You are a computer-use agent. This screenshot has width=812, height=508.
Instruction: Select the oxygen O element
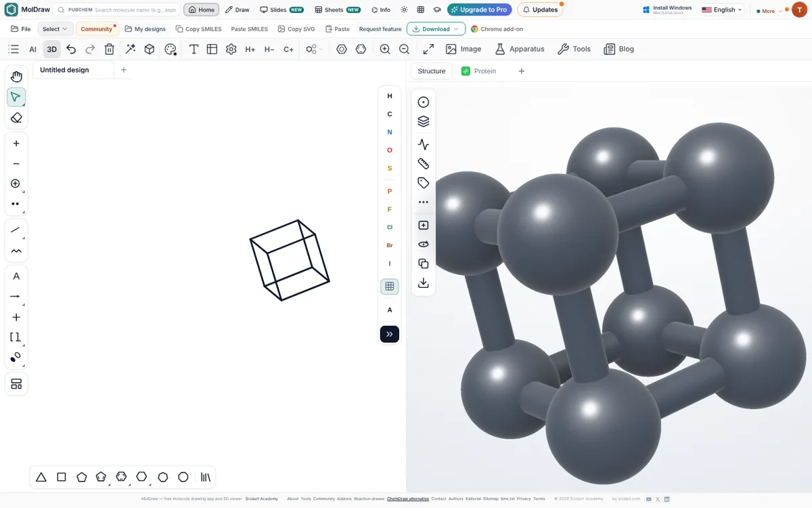pyautogui.click(x=390, y=150)
